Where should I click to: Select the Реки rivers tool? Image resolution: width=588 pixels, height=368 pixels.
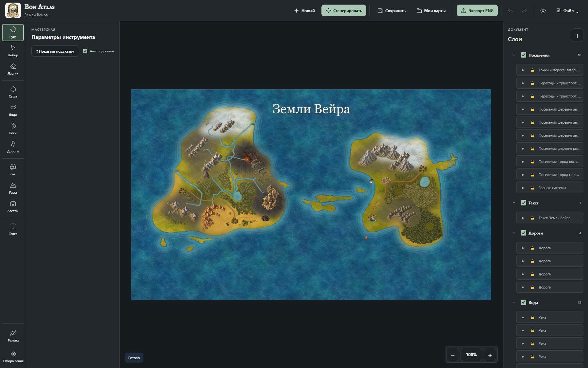(x=13, y=129)
